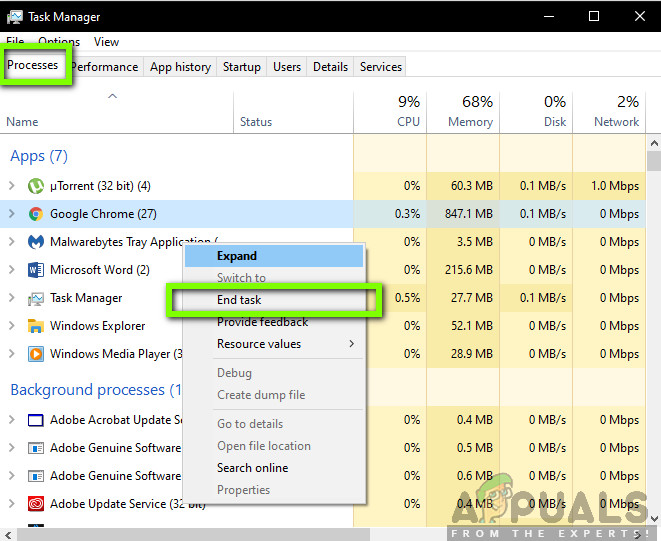Click the Adobe Acrobat Update Service icon

pyautogui.click(x=36, y=420)
